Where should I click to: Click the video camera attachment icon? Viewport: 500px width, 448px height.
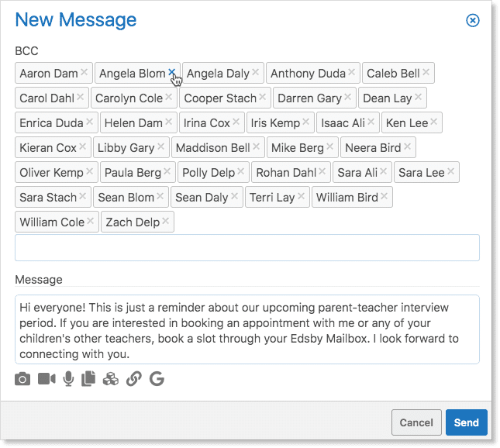(47, 379)
